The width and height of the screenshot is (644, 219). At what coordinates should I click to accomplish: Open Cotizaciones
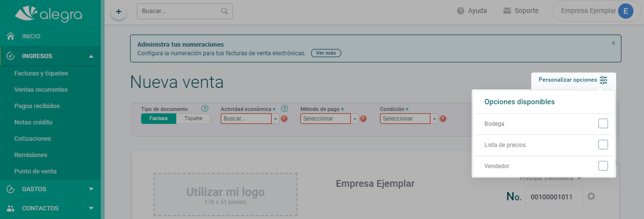33,139
